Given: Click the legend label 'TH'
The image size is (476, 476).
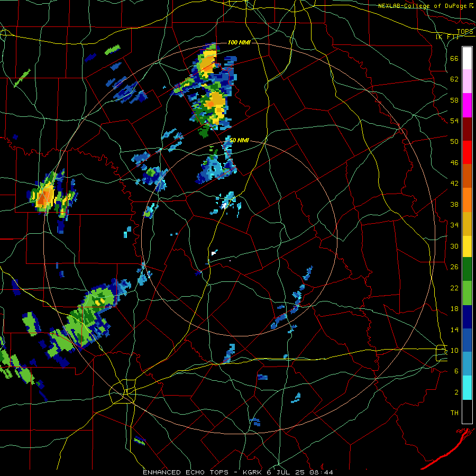Looking at the screenshot, I should coord(454,413).
